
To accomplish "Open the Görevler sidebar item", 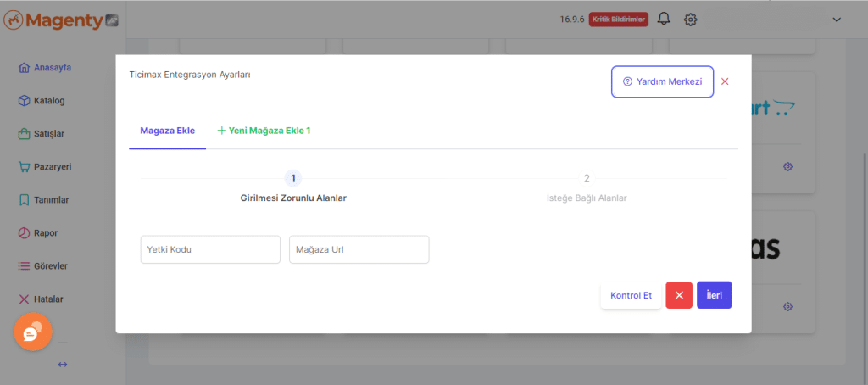I will (42, 266).
